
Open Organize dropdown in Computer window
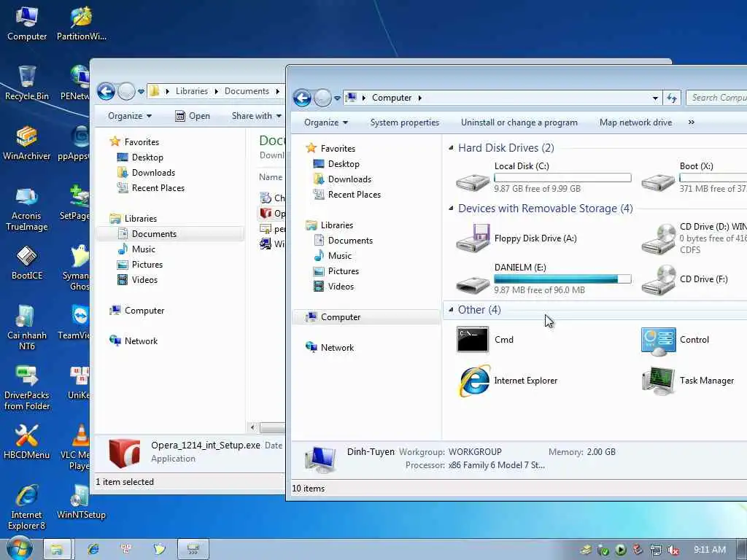pos(326,122)
